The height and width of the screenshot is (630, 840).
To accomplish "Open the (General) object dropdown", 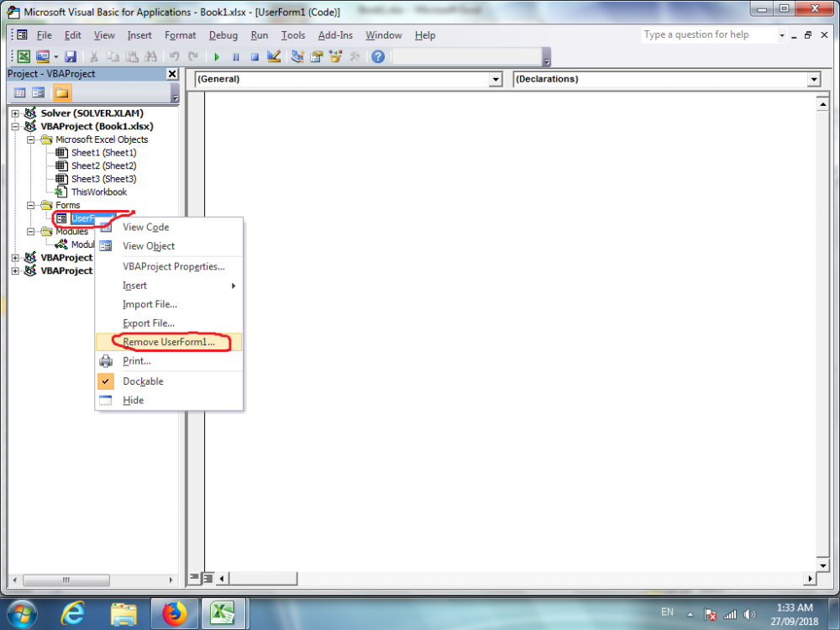I will pyautogui.click(x=496, y=79).
